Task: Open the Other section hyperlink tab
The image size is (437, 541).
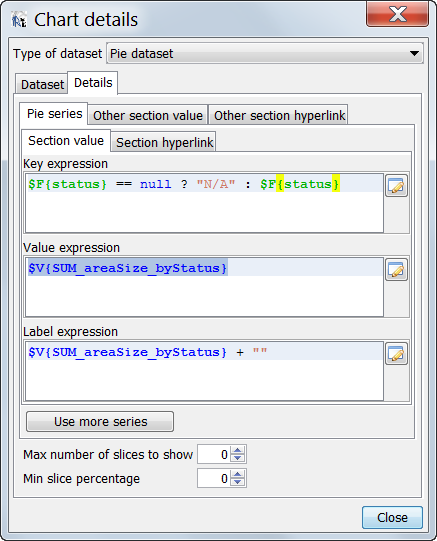Action: [279, 115]
